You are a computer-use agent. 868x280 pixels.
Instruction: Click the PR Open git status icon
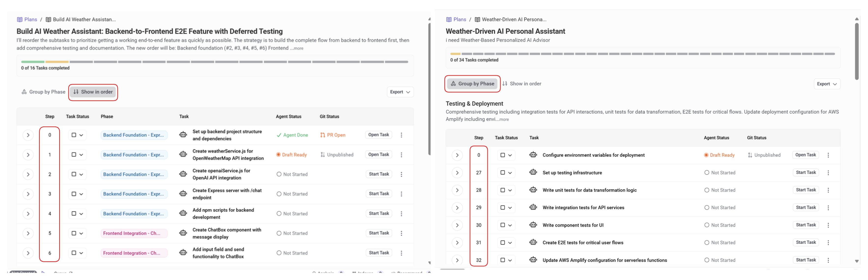coord(322,135)
